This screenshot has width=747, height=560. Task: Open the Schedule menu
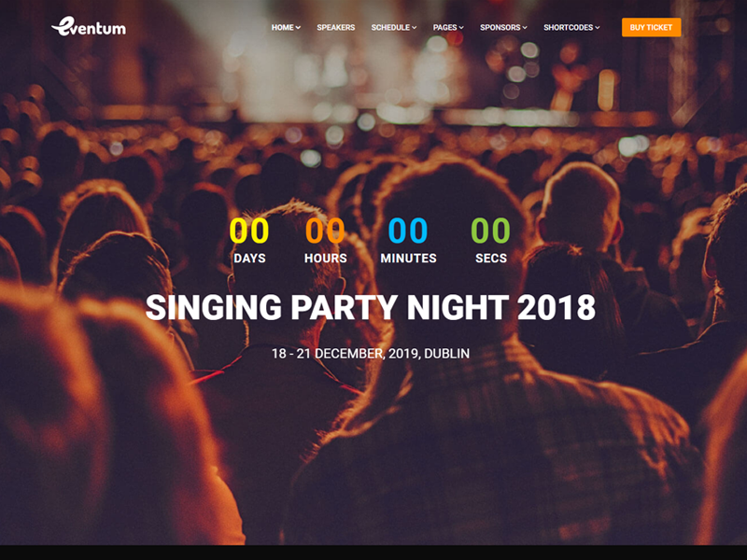tap(394, 28)
